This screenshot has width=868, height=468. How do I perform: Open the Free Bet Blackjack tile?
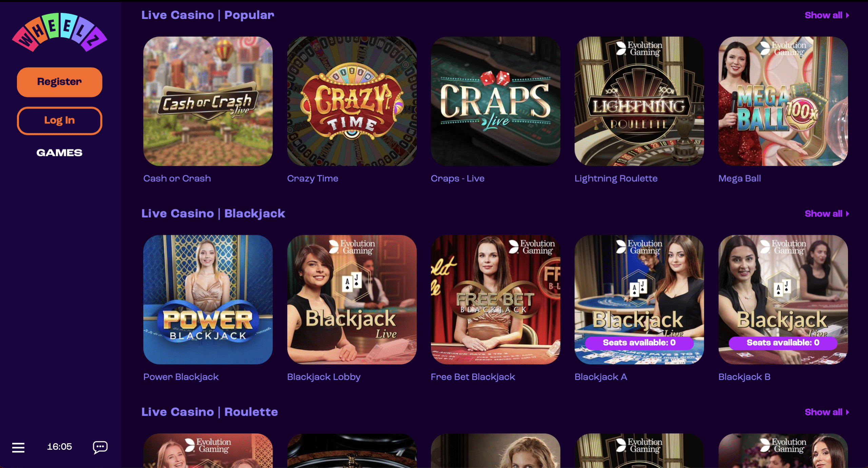(x=495, y=300)
